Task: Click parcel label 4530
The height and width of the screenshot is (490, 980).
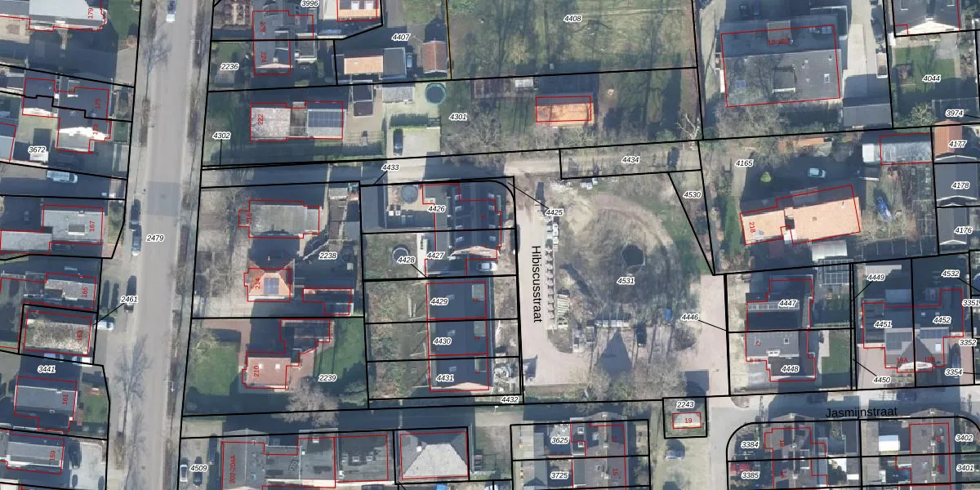Action: point(692,195)
